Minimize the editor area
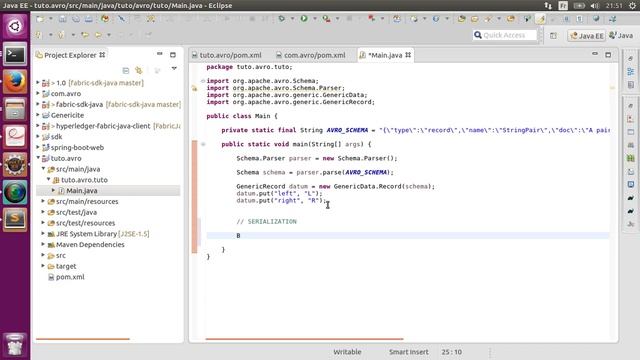 pyautogui.click(x=595, y=54)
